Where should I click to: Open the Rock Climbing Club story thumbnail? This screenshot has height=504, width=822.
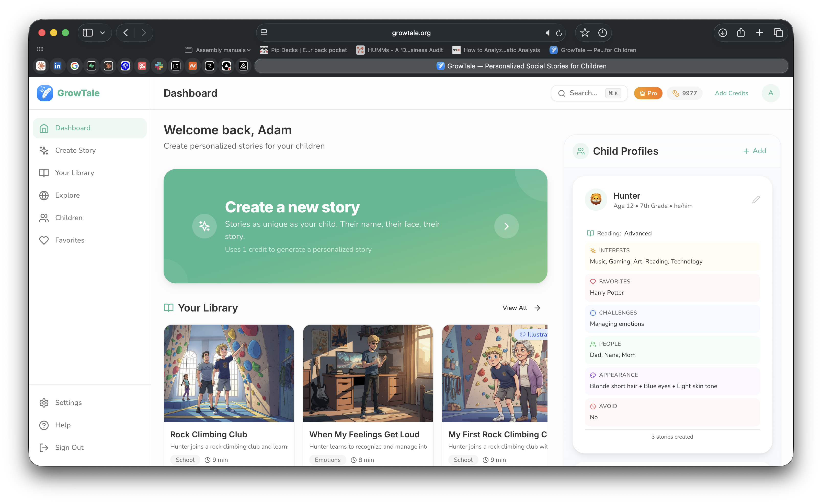[229, 373]
